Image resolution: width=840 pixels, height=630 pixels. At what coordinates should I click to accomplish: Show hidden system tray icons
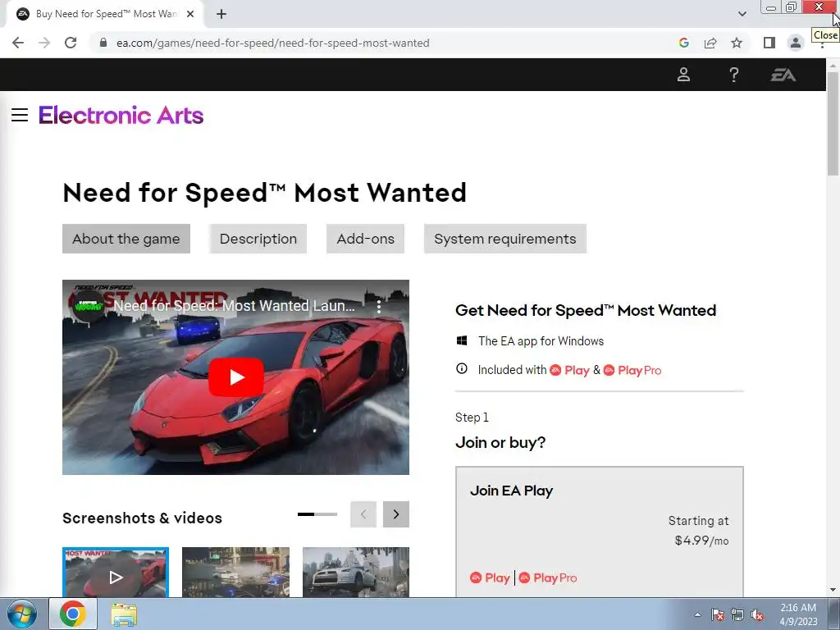697,614
